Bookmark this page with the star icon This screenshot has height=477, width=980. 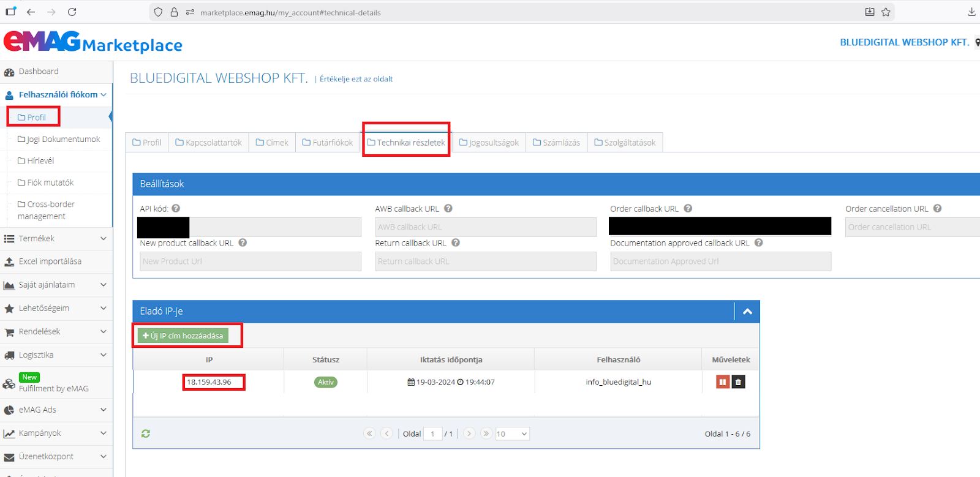[x=886, y=12]
